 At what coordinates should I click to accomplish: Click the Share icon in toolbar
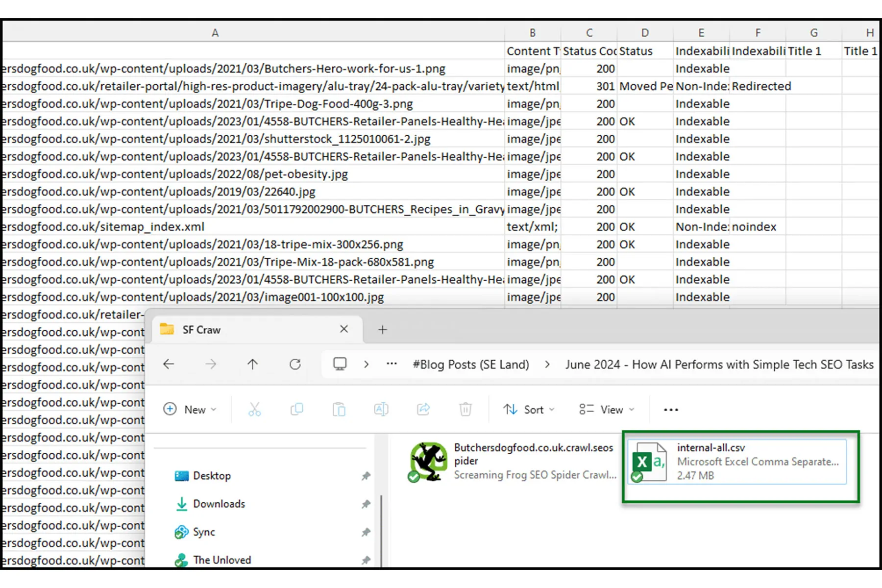pyautogui.click(x=423, y=409)
